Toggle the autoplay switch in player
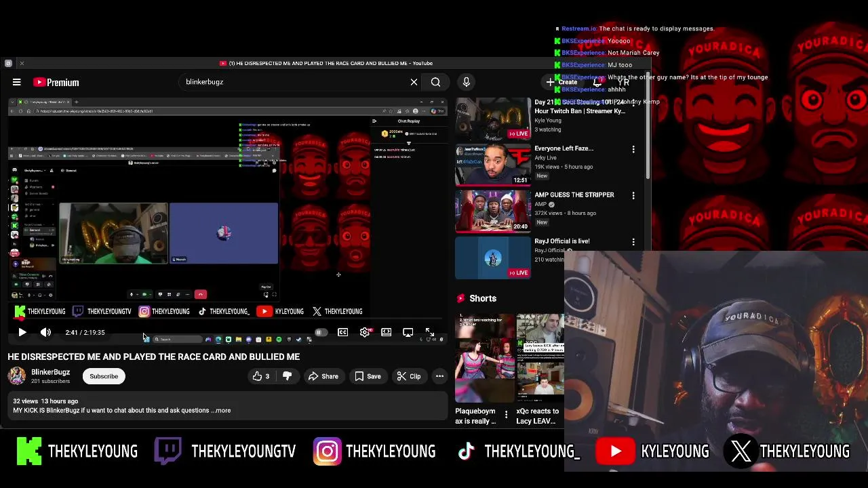The height and width of the screenshot is (488, 868). [321, 332]
